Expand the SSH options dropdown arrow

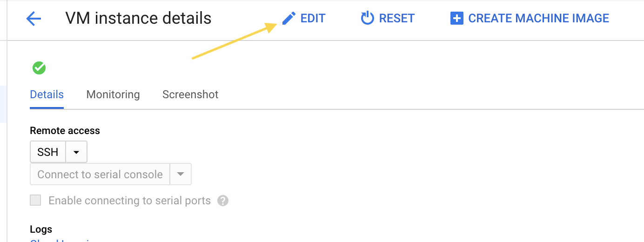pos(76,152)
